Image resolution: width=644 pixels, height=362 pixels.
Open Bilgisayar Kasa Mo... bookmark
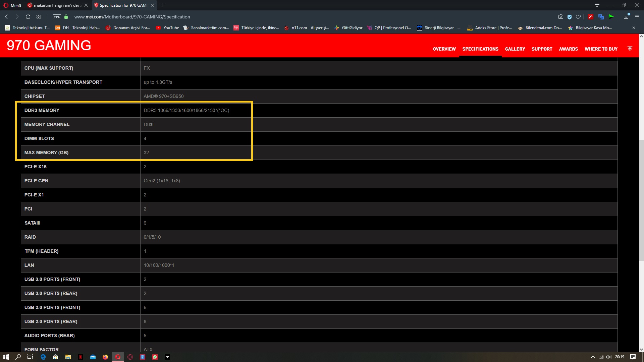click(x=590, y=28)
